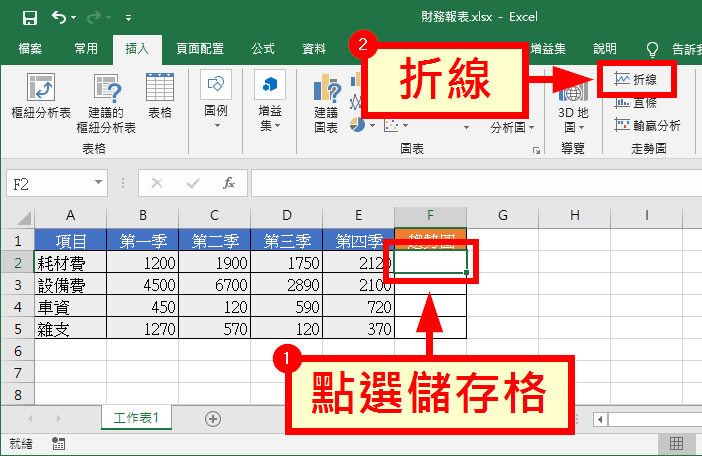Select the 插入 ribbon tab
This screenshot has height=456, width=702.
click(x=137, y=48)
